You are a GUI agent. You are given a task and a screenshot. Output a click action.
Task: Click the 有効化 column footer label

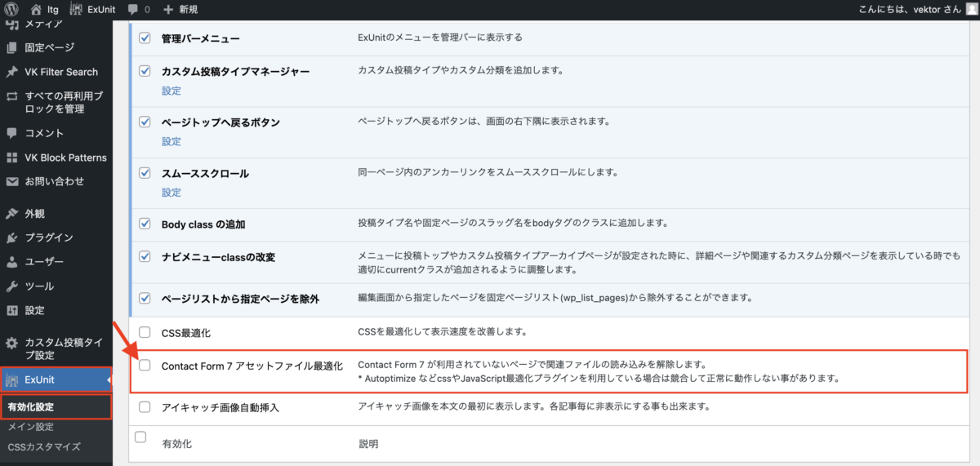pos(176,444)
